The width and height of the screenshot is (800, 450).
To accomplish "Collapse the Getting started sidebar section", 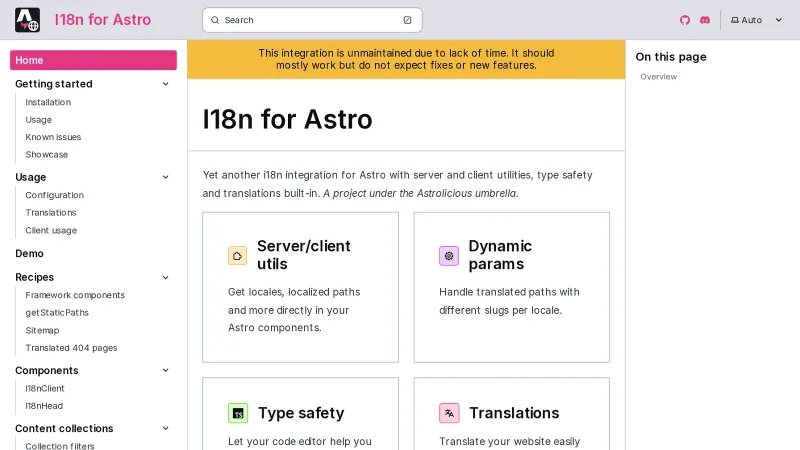I will click(166, 84).
